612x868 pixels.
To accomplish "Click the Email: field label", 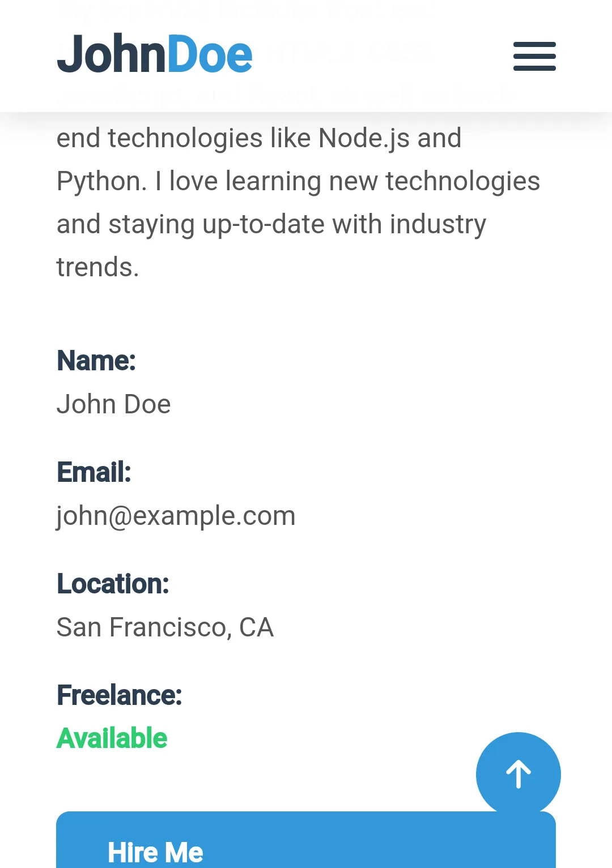I will coord(94,472).
